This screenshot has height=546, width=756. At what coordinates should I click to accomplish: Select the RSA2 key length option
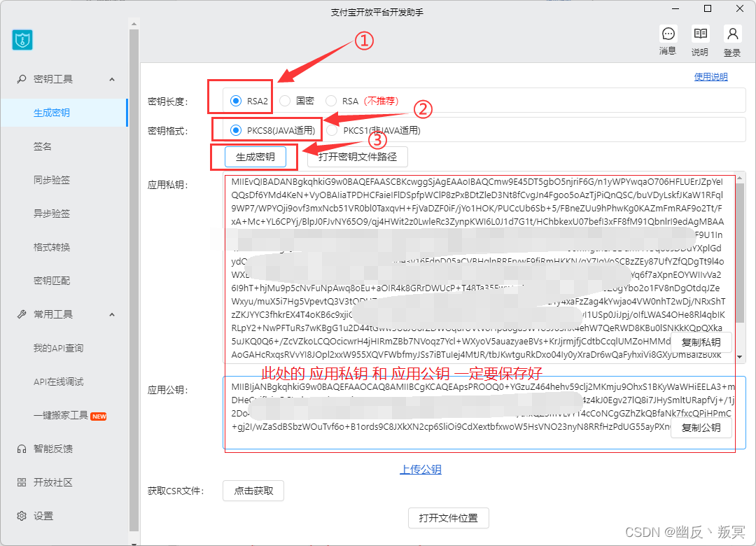pos(236,101)
